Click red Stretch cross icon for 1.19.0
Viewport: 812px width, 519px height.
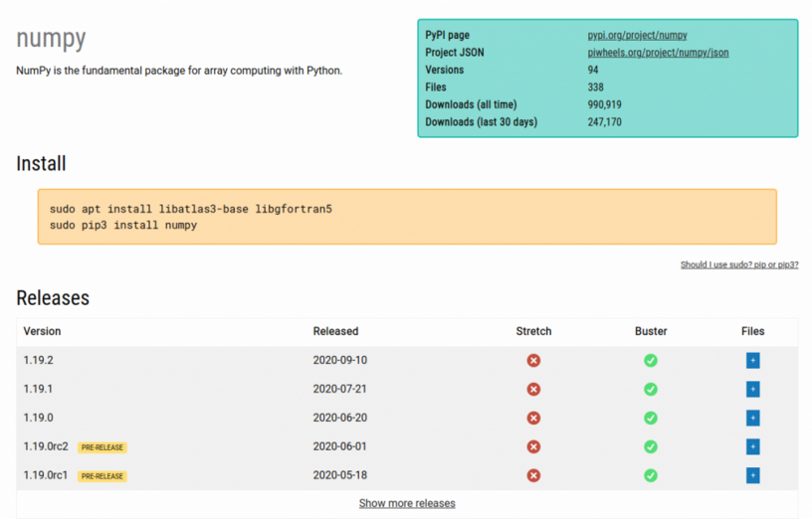tap(533, 418)
